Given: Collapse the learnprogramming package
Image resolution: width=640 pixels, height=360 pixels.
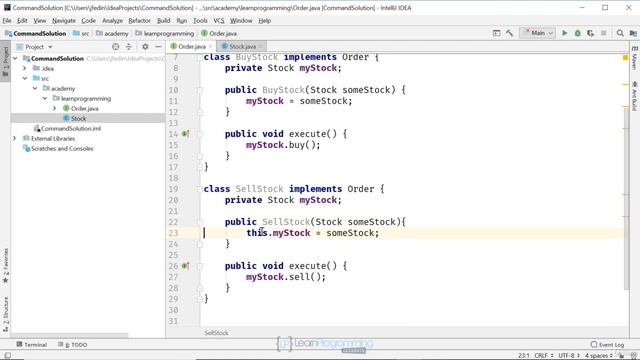Looking at the screenshot, I should point(45,98).
